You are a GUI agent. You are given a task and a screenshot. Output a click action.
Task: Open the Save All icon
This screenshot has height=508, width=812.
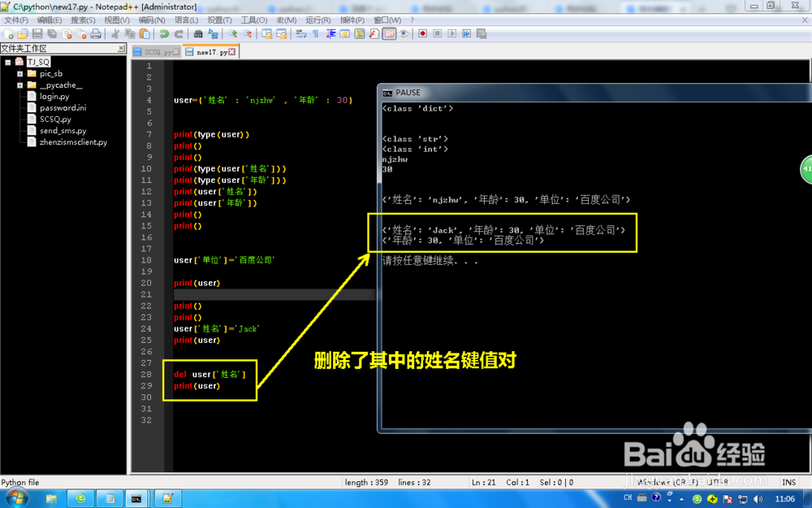(51, 33)
